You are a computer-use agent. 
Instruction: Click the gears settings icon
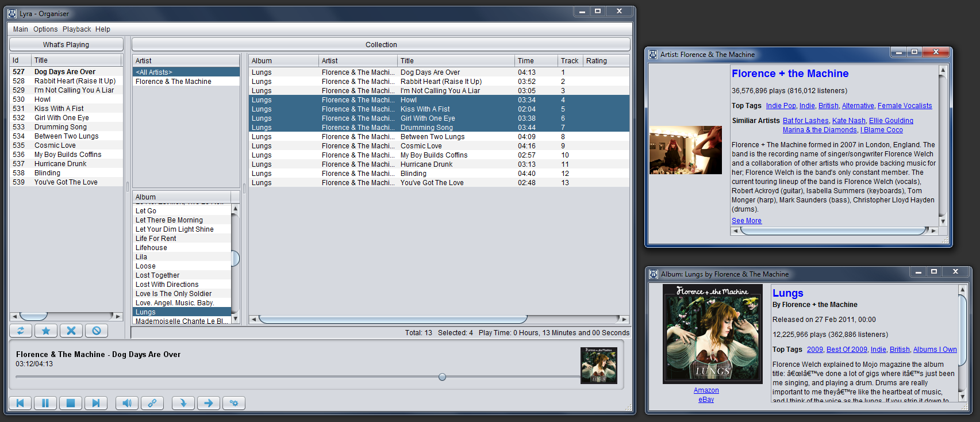pos(234,403)
